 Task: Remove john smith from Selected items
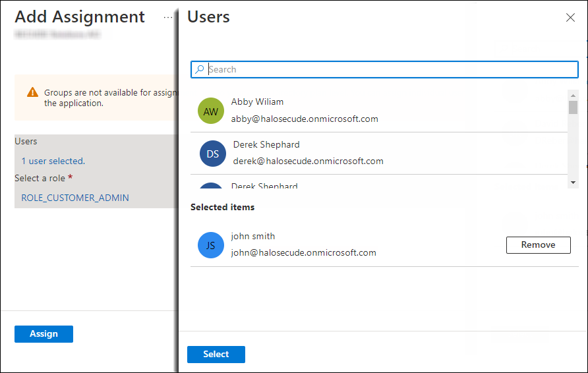coord(538,245)
